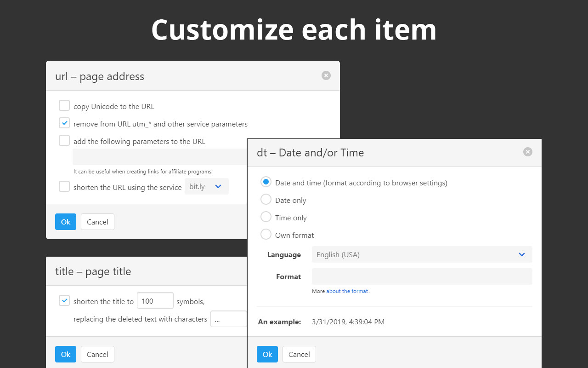Image resolution: width=588 pixels, height=368 pixels.
Task: Uncheck shorten the title option
Action: (64, 301)
